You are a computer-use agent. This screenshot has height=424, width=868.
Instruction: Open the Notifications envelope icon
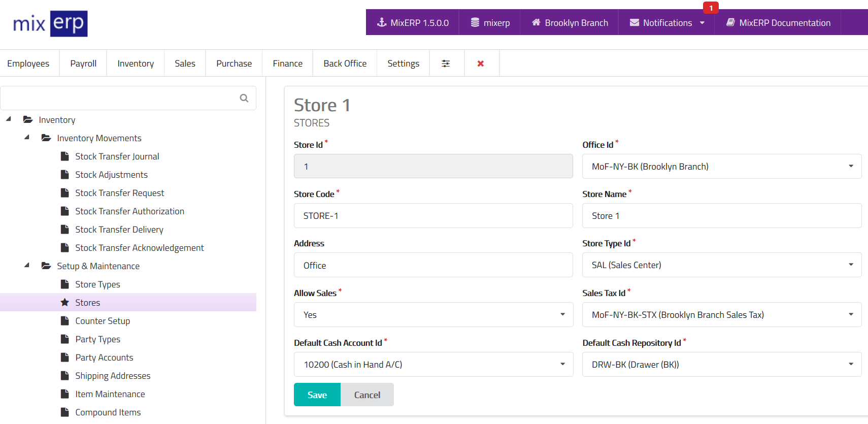pyautogui.click(x=635, y=22)
